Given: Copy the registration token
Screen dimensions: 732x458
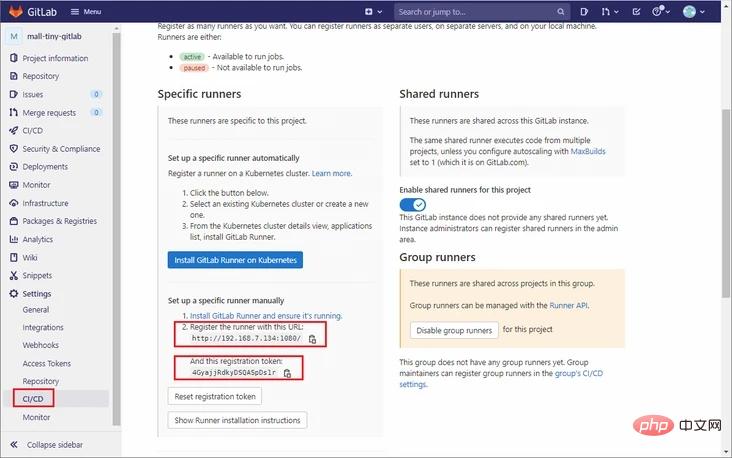Looking at the screenshot, I should pyautogui.click(x=287, y=373).
